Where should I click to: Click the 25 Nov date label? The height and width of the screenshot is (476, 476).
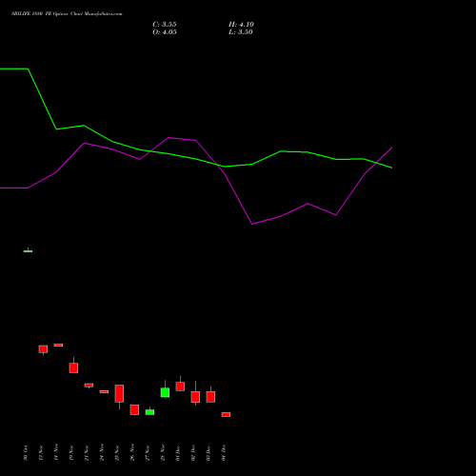[117, 453]
